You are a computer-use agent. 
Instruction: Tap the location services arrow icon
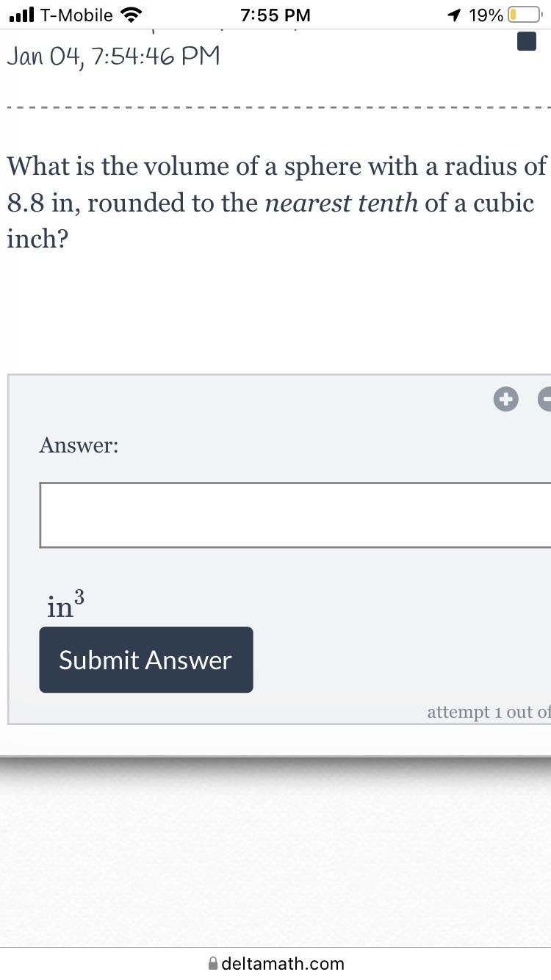(454, 15)
